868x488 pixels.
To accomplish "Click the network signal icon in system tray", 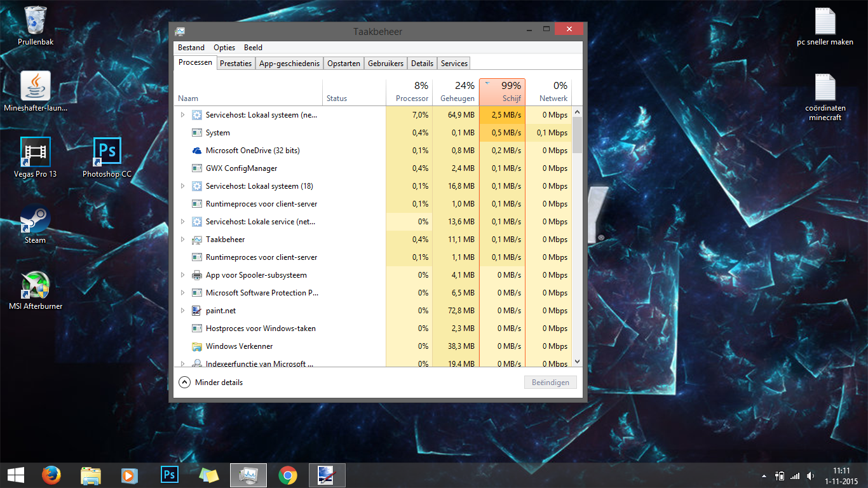I will click(795, 475).
